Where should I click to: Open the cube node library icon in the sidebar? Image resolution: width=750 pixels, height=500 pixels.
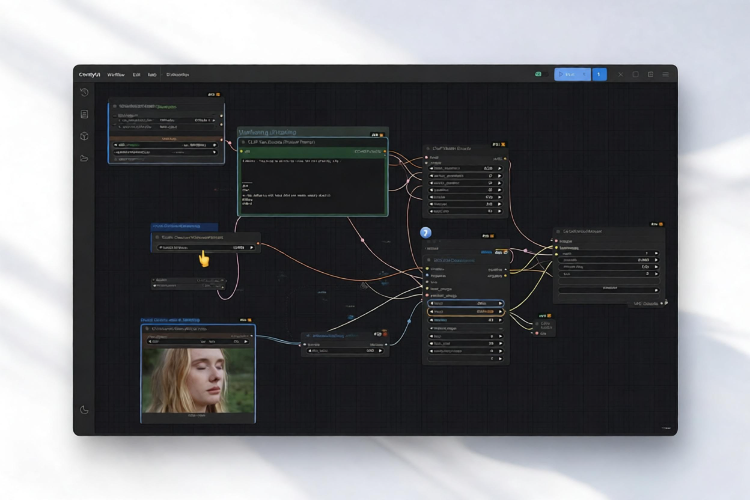[85, 136]
